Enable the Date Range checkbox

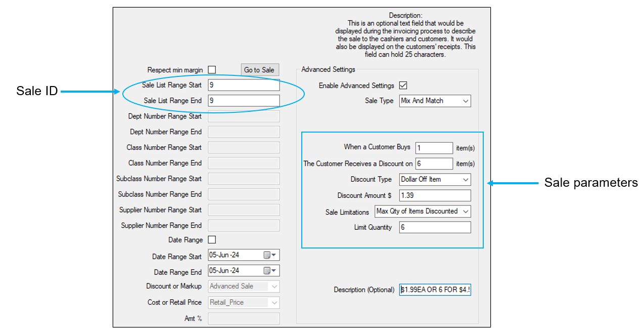212,240
